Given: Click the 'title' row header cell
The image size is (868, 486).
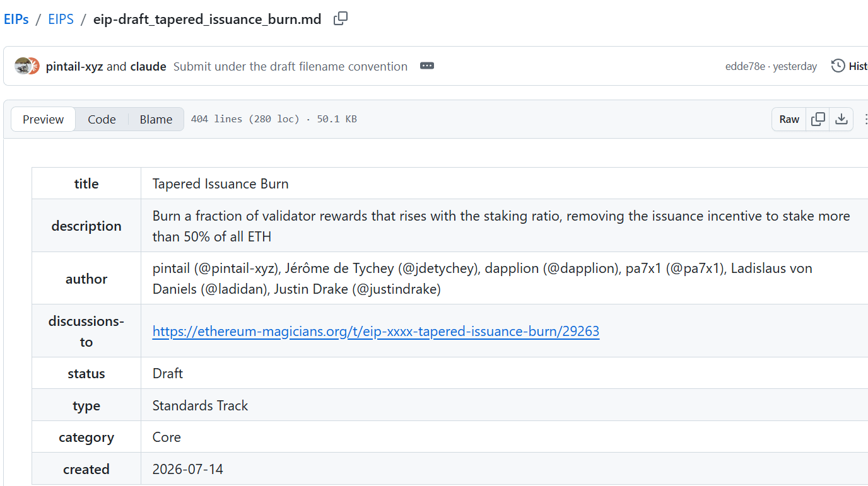Looking at the screenshot, I should (x=86, y=183).
